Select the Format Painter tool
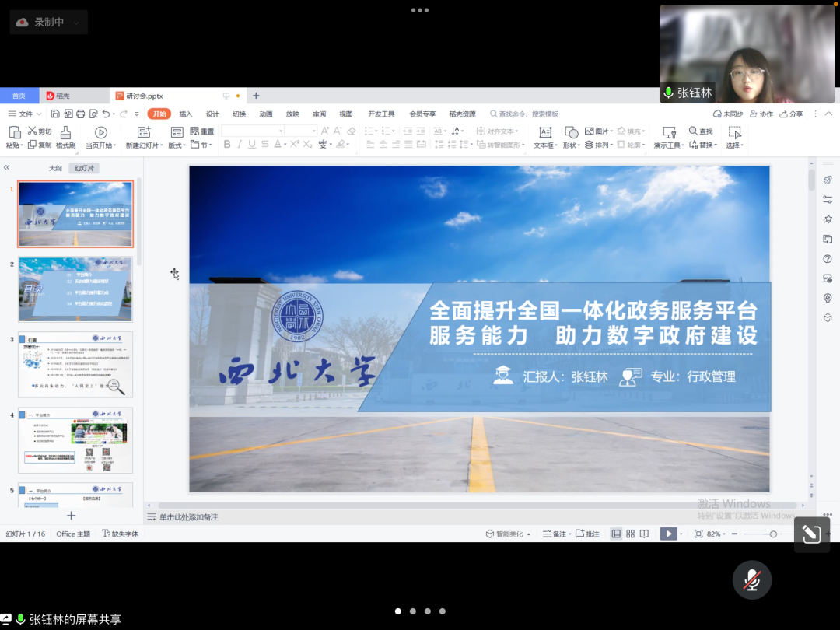840x630 pixels. tap(65, 138)
